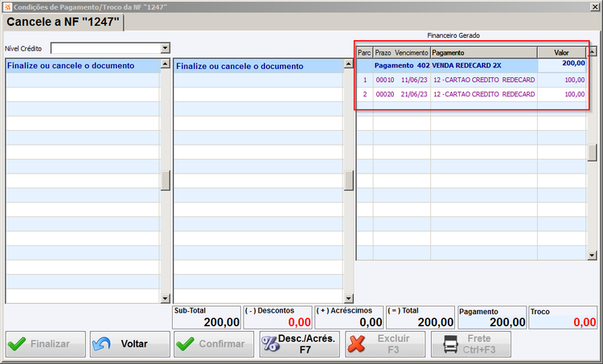Viewport: 603px width, 364px height.
Task: Click the Troco 0,00 field
Action: click(563, 317)
